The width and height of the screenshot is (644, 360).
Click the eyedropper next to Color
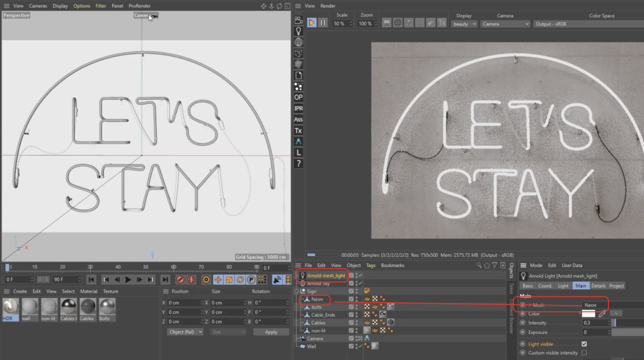[x=602, y=314]
